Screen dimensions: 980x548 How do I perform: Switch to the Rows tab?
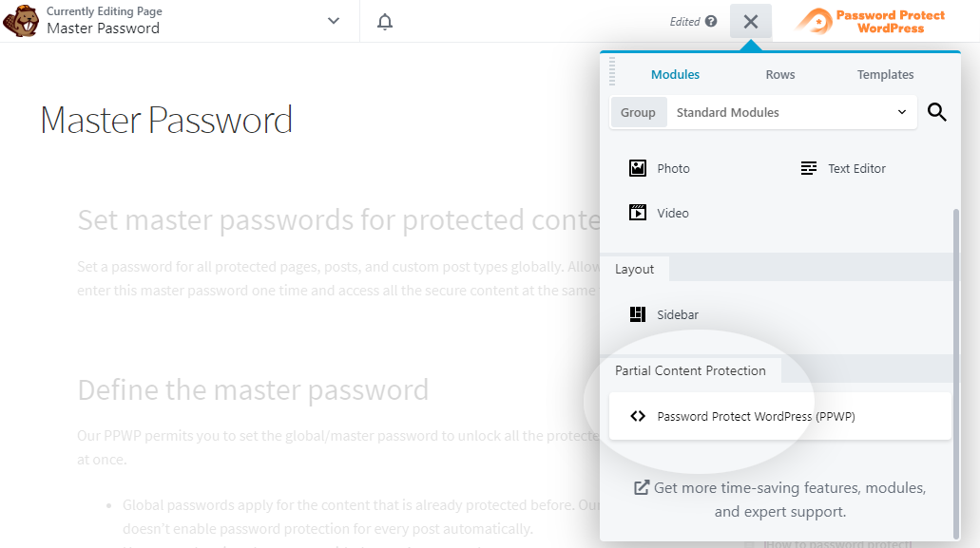(780, 74)
